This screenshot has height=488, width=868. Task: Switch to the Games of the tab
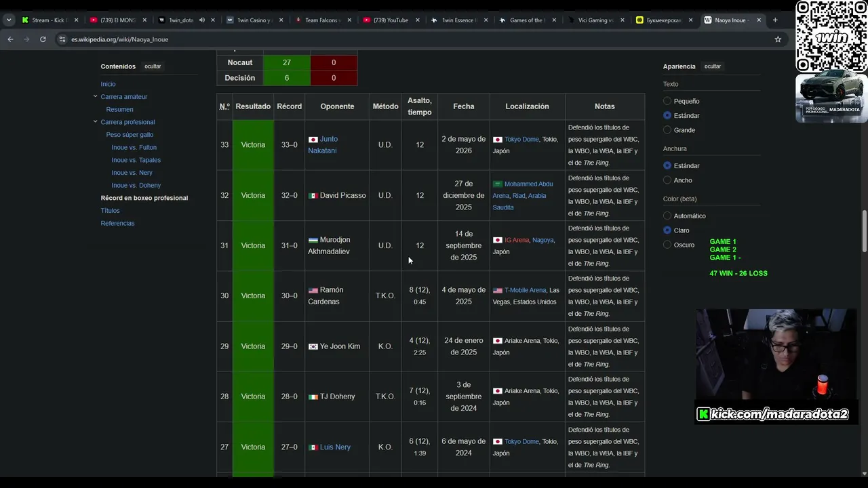point(526,20)
